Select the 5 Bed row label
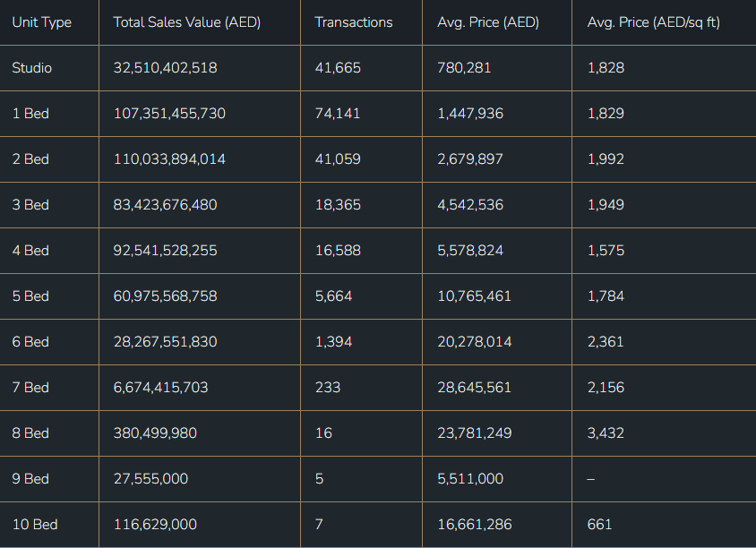Screen dimensions: 756x548 tap(30, 296)
